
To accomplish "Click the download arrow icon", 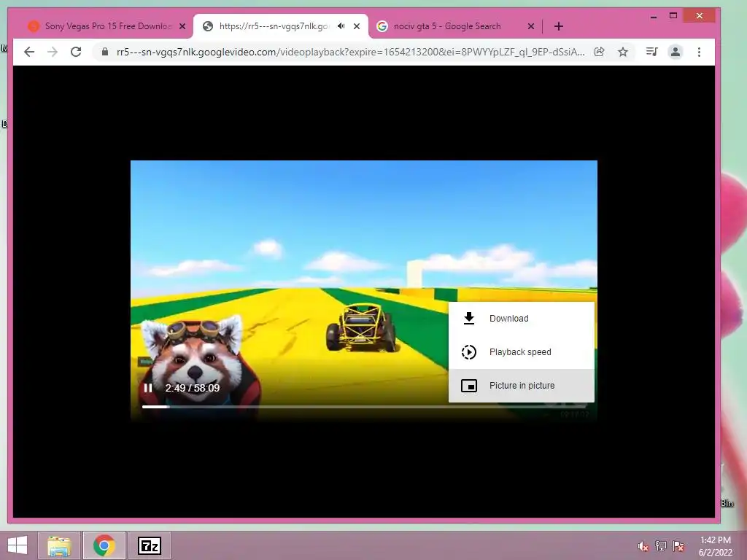I will pos(469,319).
